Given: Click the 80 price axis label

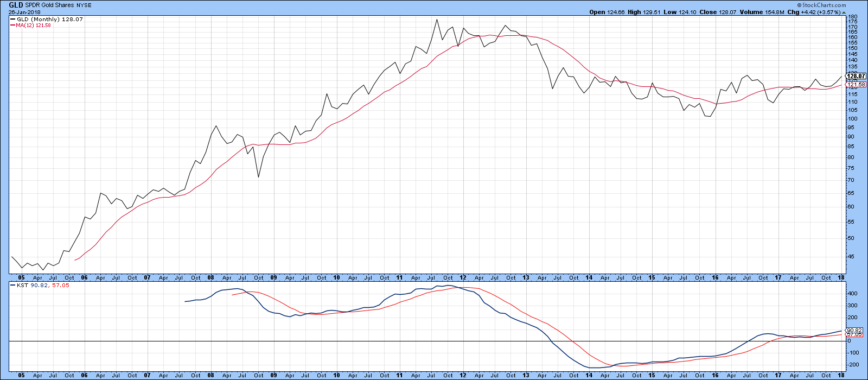Looking at the screenshot, I should pos(850,157).
